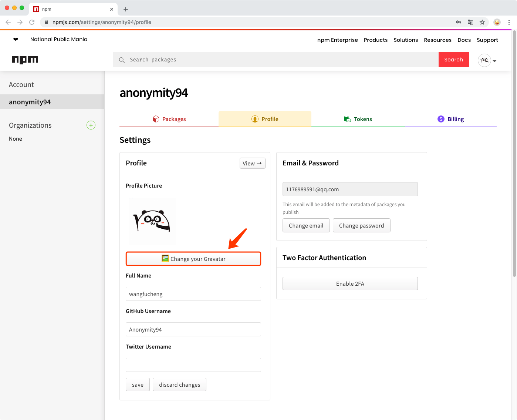Switch to the Profile tab

click(x=265, y=119)
